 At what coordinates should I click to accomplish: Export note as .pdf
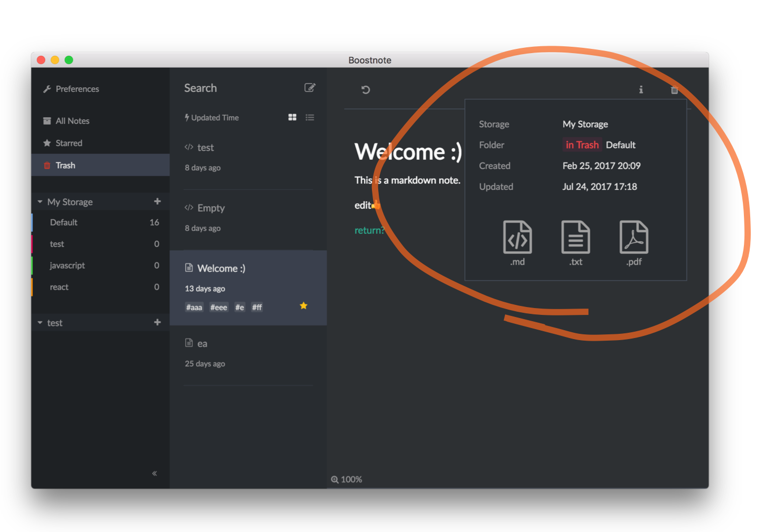(x=634, y=243)
